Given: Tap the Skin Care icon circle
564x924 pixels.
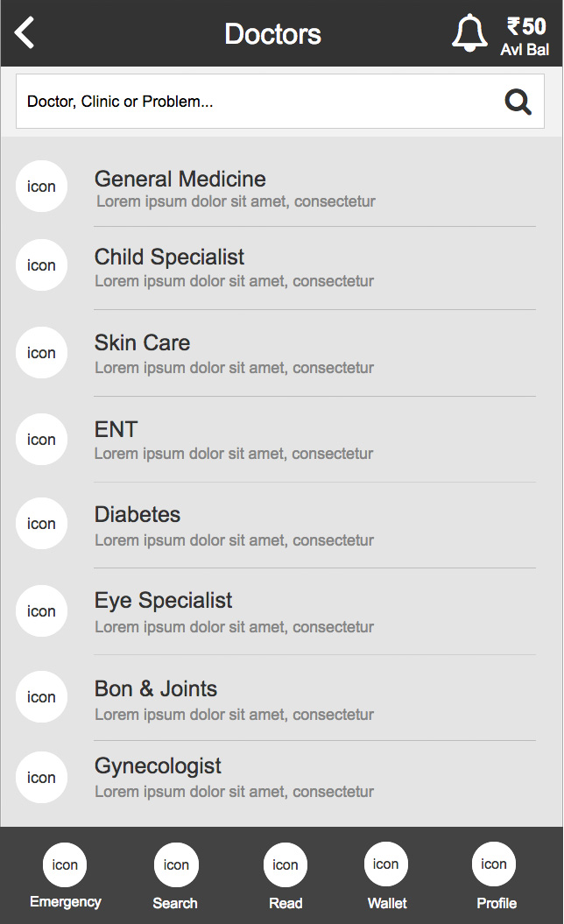Looking at the screenshot, I should click(41, 353).
